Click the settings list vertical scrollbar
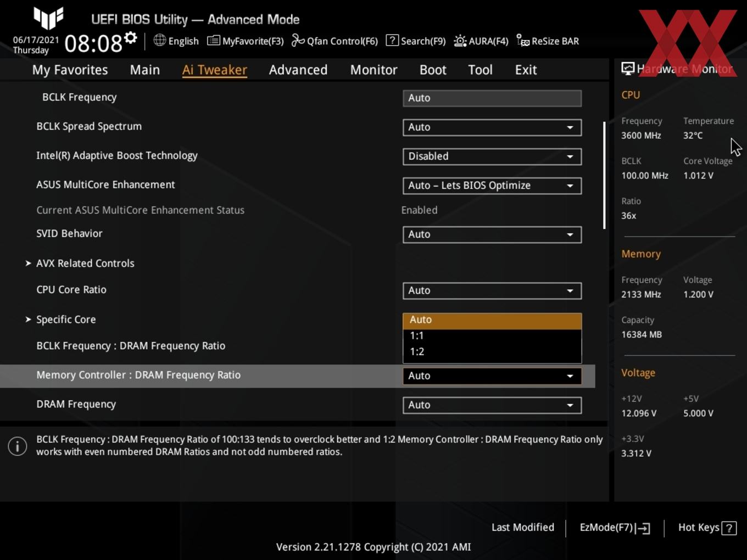The image size is (747, 560). (x=604, y=175)
